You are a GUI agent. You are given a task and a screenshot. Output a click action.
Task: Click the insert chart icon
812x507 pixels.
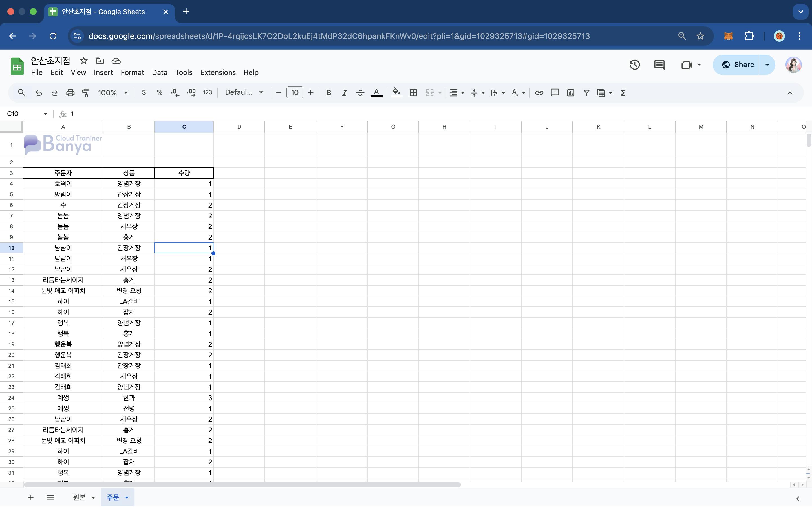(x=570, y=93)
